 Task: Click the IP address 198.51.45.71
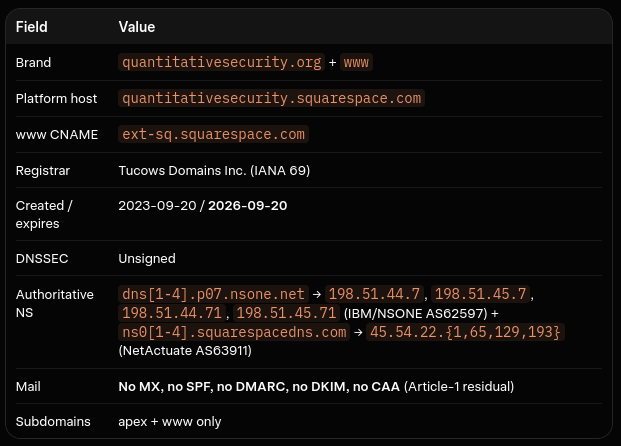click(286, 313)
